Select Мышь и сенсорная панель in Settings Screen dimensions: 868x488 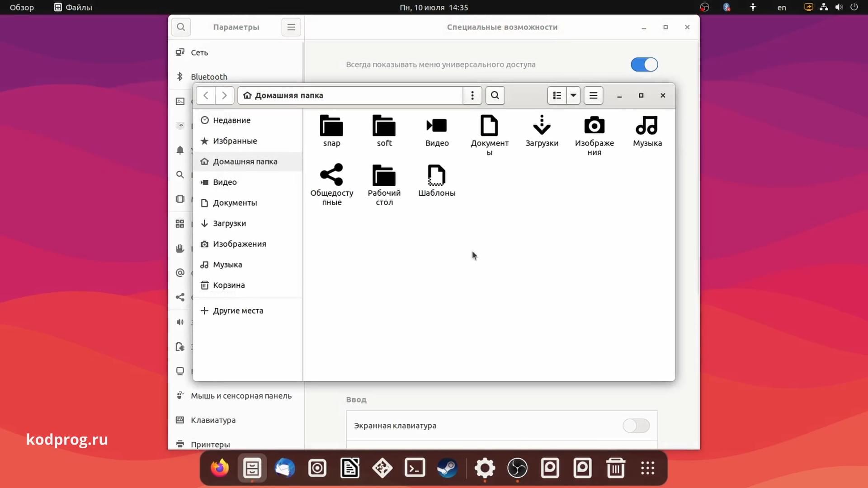[235, 396]
